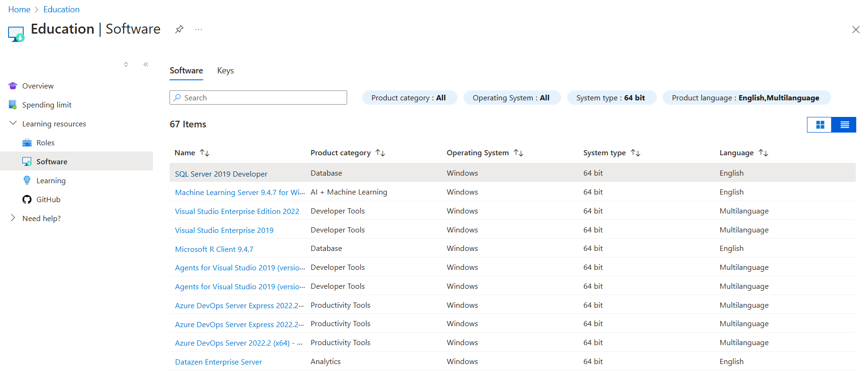This screenshot has width=868, height=374.
Task: Click the search magnifier icon
Action: point(177,98)
